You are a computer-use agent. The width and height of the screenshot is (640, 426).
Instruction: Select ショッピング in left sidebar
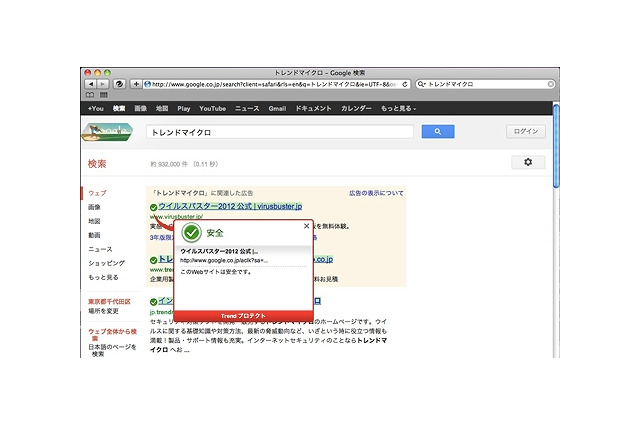[x=107, y=263]
